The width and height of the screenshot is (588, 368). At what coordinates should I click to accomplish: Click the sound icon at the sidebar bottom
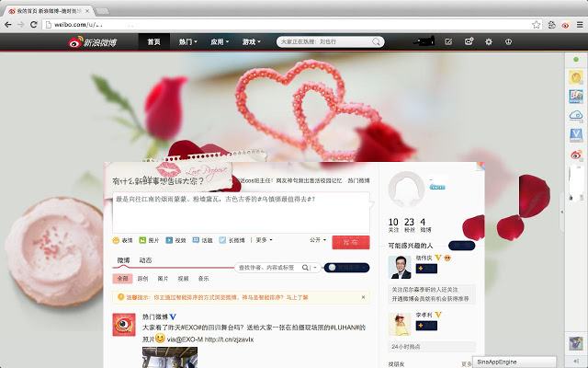coord(576,362)
